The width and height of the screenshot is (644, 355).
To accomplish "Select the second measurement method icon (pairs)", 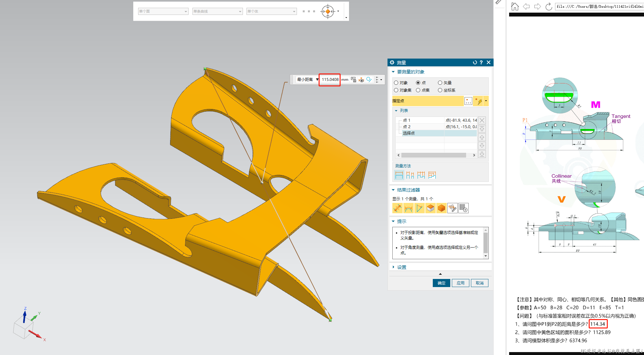I will (x=410, y=175).
